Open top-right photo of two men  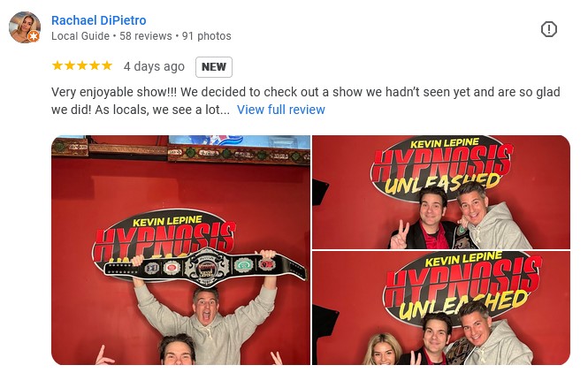[441, 192]
